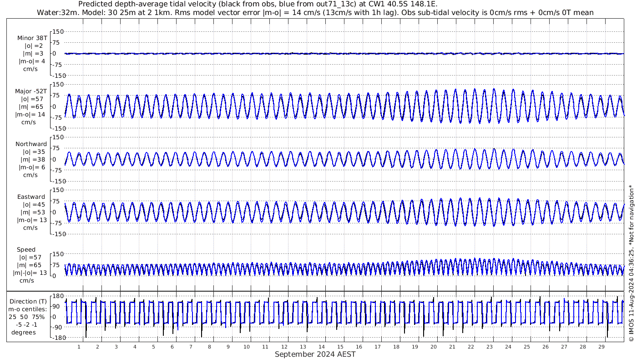Image resolution: width=637 pixels, height=364 pixels.
Task: Click the 'm-o centiles:' label
Action: click(28, 309)
